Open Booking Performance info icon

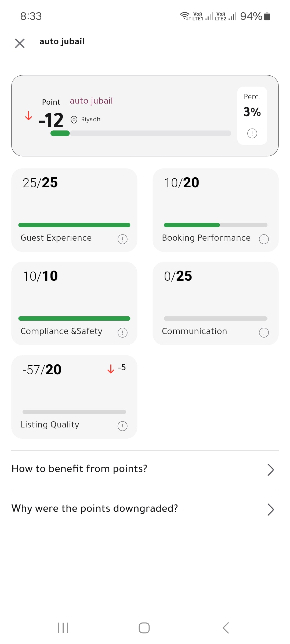click(x=264, y=239)
